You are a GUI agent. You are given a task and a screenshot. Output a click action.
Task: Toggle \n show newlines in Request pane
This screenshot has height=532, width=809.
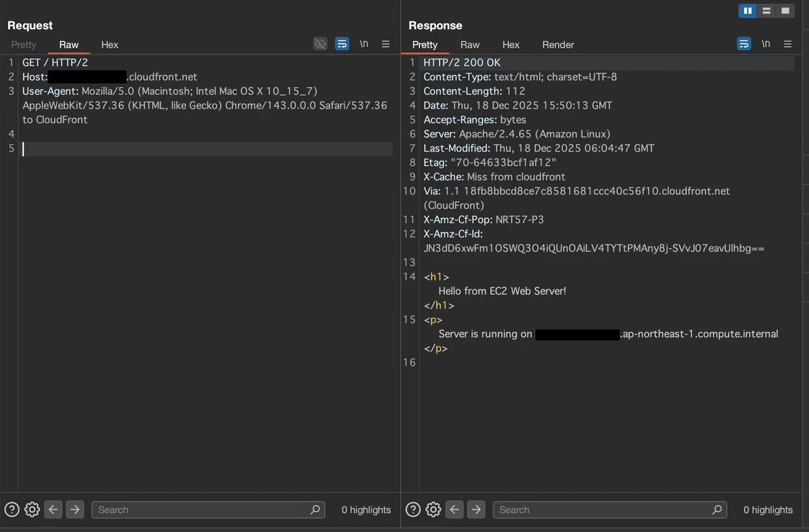(x=364, y=44)
